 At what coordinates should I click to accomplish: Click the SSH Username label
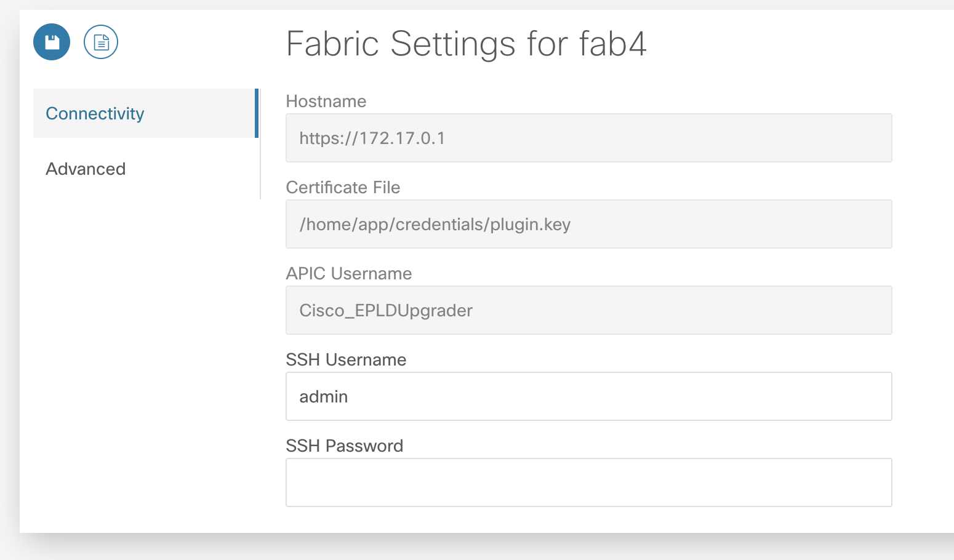(347, 359)
